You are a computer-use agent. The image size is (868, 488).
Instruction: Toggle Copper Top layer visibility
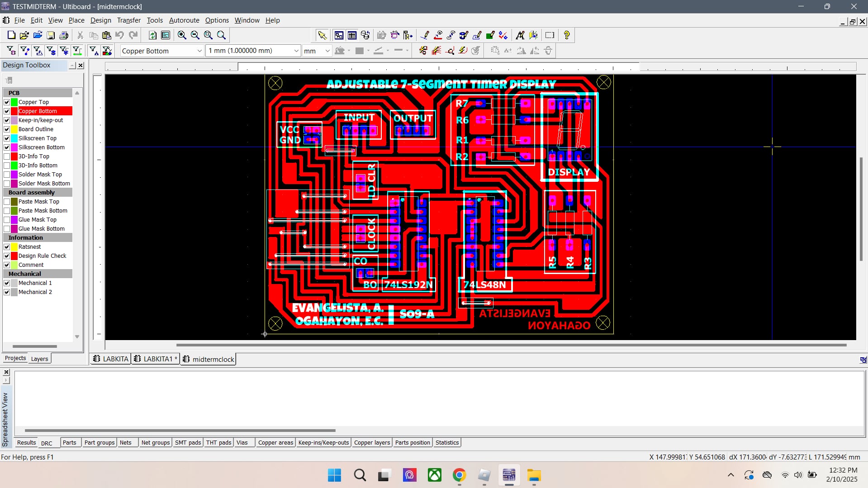coord(7,102)
